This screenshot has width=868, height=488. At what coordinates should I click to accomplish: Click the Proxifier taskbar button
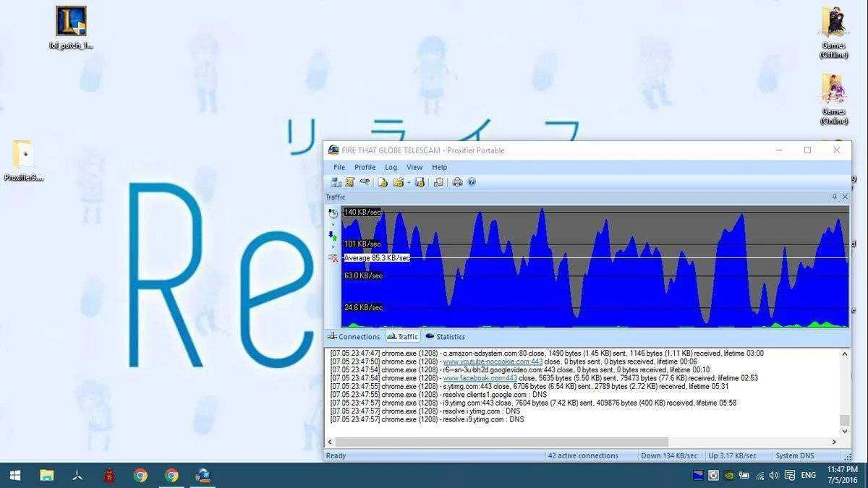pyautogui.click(x=203, y=475)
